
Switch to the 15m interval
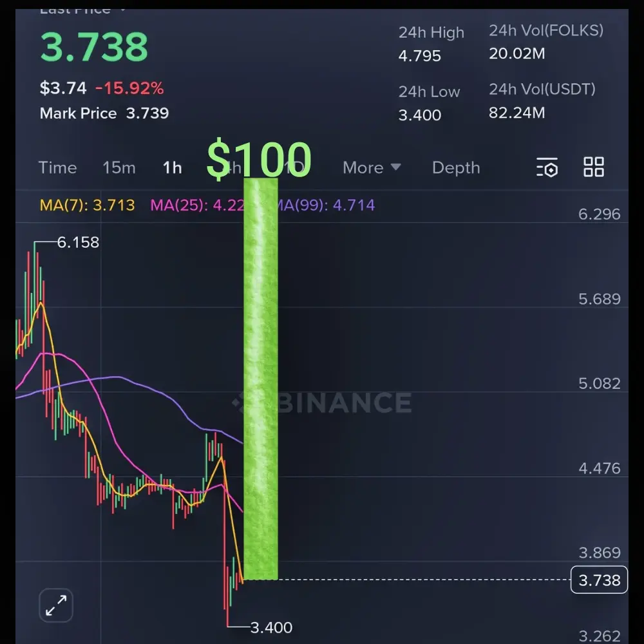click(118, 167)
